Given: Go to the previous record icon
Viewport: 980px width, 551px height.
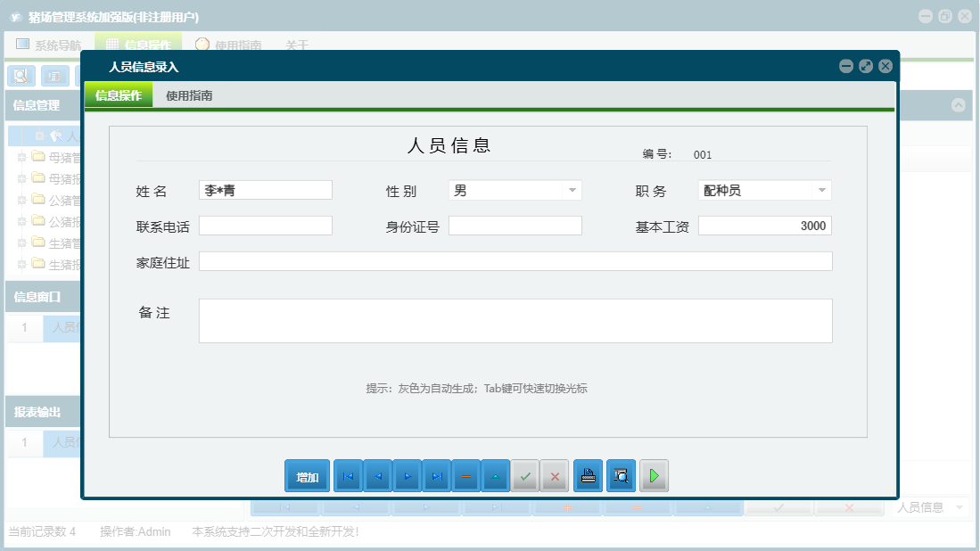Looking at the screenshot, I should point(378,475).
